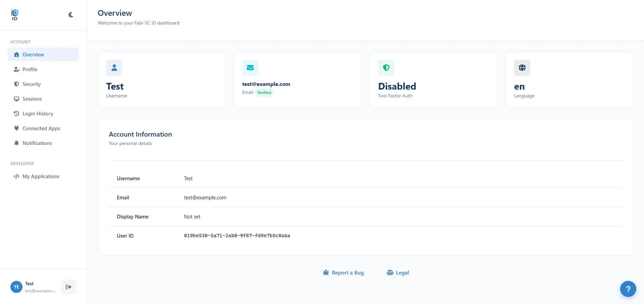Click the envelope icon on the email card
This screenshot has height=304, width=644.
(x=250, y=68)
